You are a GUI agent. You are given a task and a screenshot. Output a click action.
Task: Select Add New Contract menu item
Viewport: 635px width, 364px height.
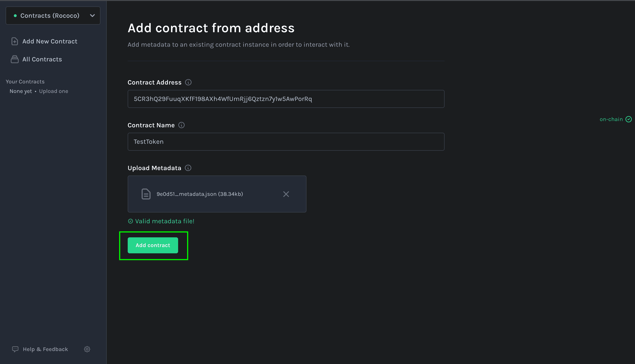point(50,41)
